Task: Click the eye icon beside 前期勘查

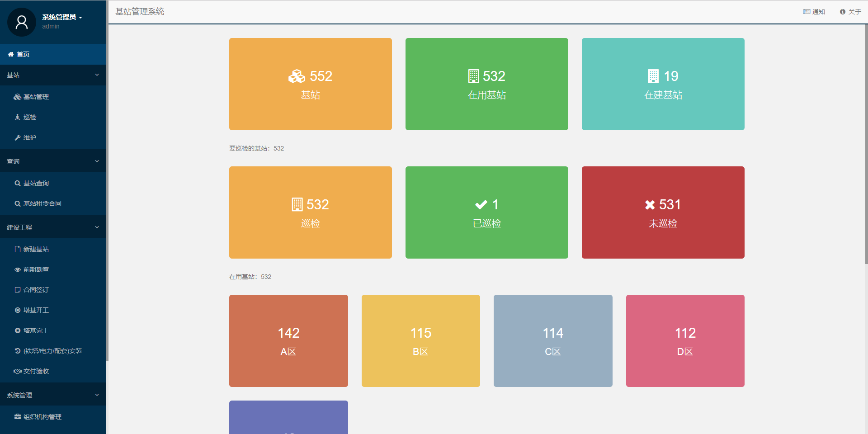Action: (18, 269)
